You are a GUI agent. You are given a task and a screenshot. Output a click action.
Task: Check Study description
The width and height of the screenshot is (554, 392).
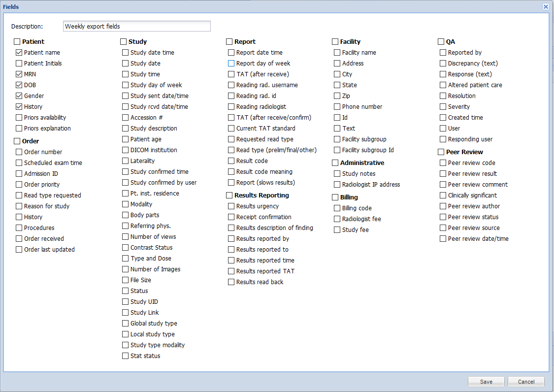(x=126, y=129)
